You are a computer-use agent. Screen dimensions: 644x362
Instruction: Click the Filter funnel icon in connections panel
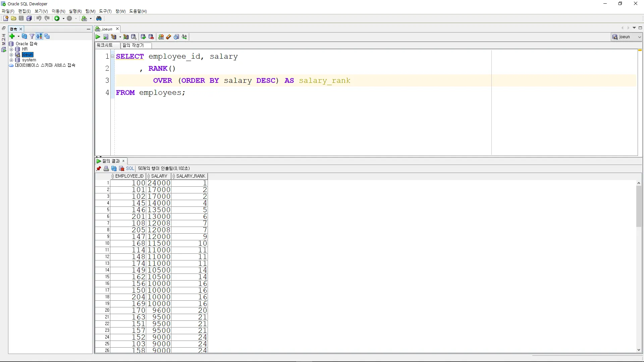(32, 36)
